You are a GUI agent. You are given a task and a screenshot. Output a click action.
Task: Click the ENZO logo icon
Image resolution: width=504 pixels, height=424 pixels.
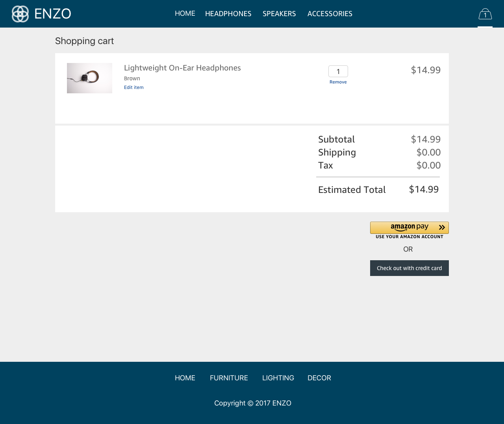click(x=20, y=14)
